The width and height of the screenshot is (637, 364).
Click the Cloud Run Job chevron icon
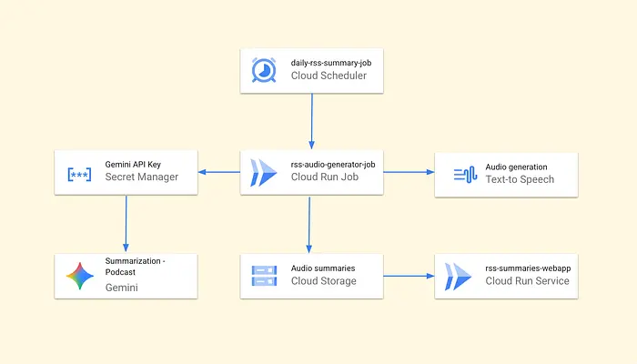point(265,173)
